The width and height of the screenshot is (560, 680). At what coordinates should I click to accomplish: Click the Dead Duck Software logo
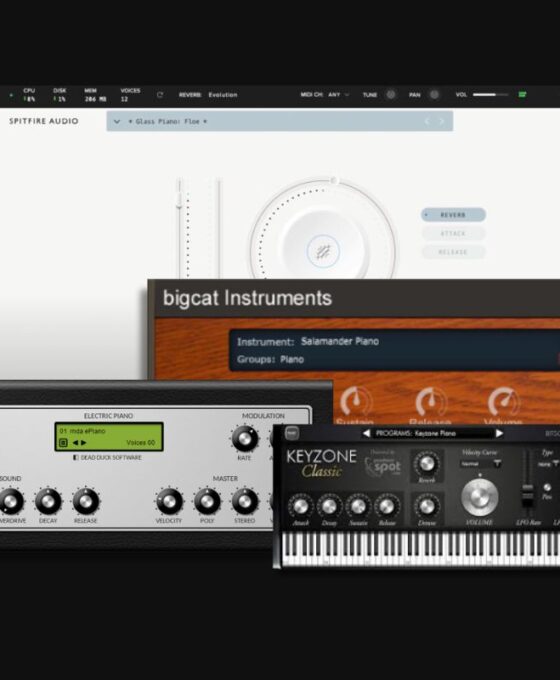[107, 458]
